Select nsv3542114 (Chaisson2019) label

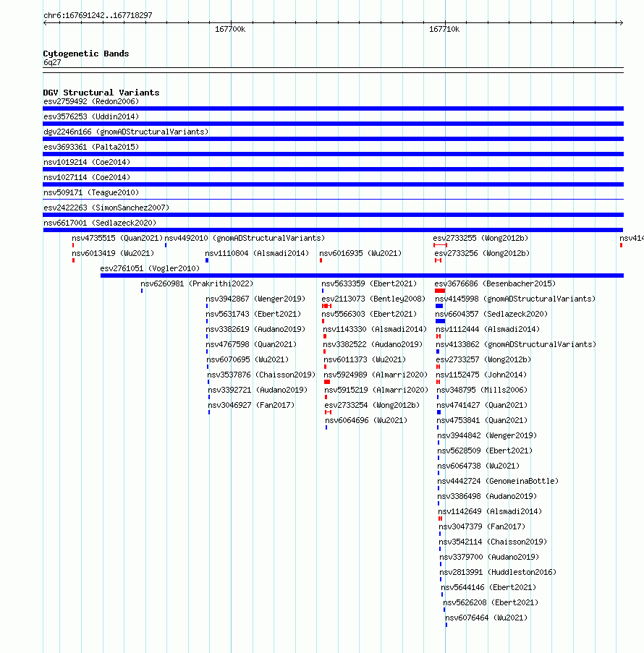(x=493, y=542)
